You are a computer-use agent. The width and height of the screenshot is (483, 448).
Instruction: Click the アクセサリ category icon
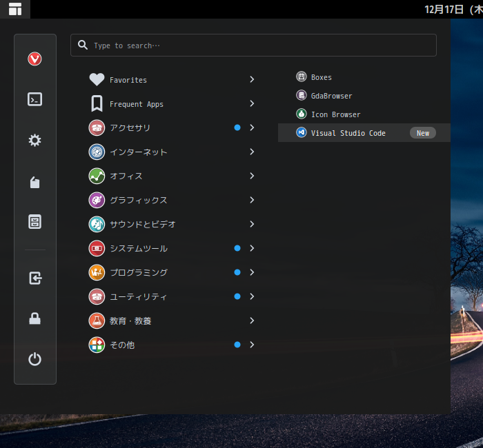click(x=97, y=128)
